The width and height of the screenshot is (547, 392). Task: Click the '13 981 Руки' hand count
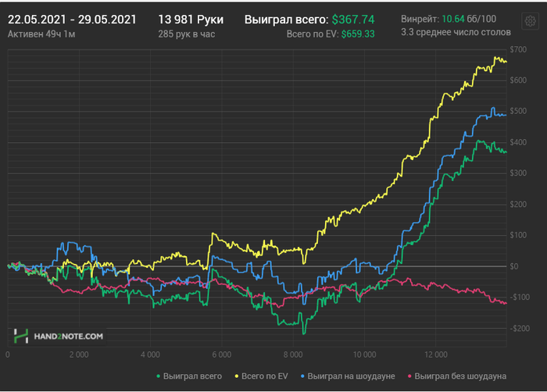(x=191, y=20)
